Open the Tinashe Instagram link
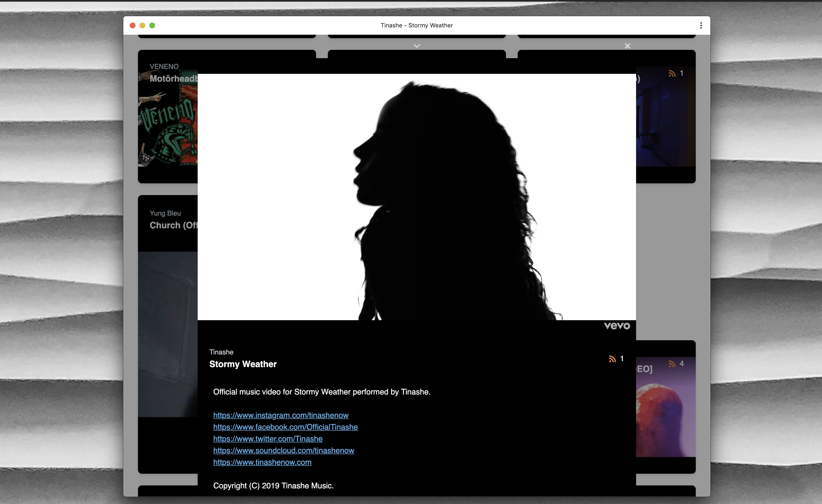Viewport: 822px width, 504px height. [281, 415]
